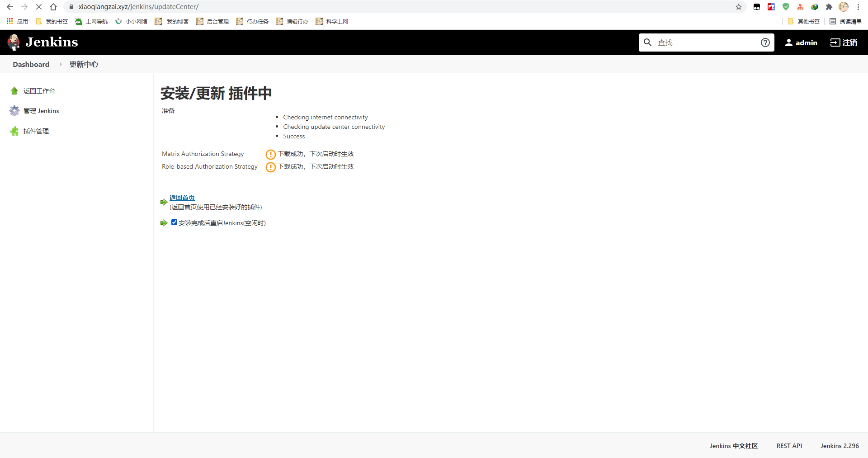Open 管理 Jenkins sidebar link
868x458 pixels.
pyautogui.click(x=41, y=111)
